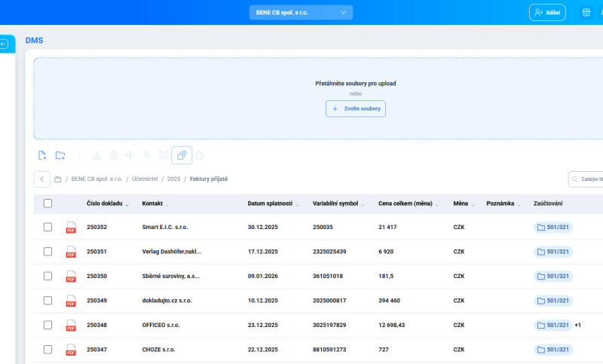Screen dimensions: 603x364
Task: Select the checkbox for OFFICEO s.r.o. row
Action: pos(48,325)
